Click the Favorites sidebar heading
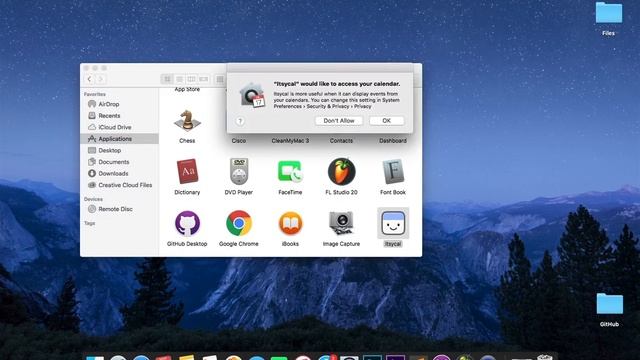640x360 pixels. [95, 94]
